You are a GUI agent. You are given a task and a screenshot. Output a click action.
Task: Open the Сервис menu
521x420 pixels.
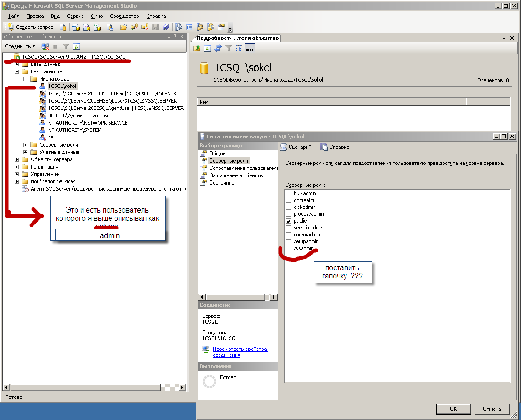coord(75,16)
